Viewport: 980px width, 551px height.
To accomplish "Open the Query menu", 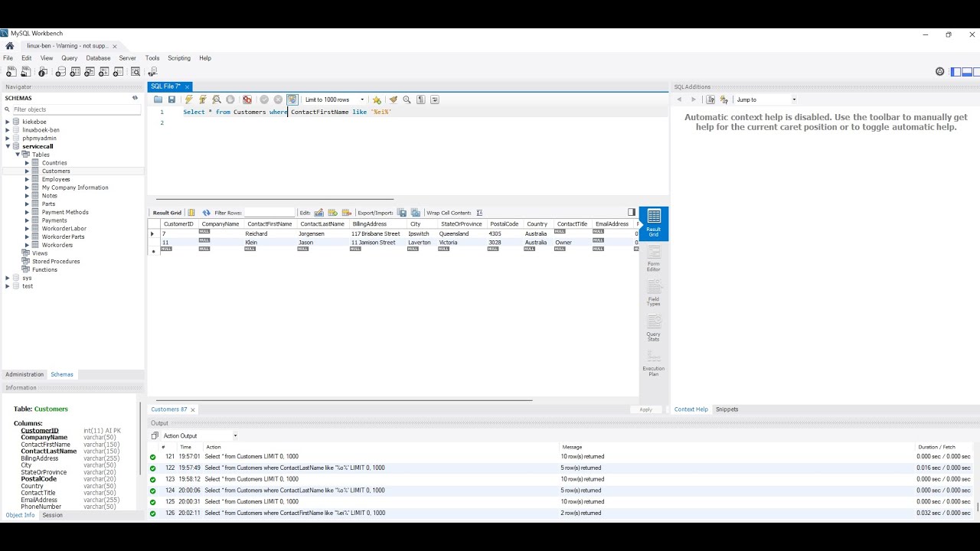I will (69, 58).
